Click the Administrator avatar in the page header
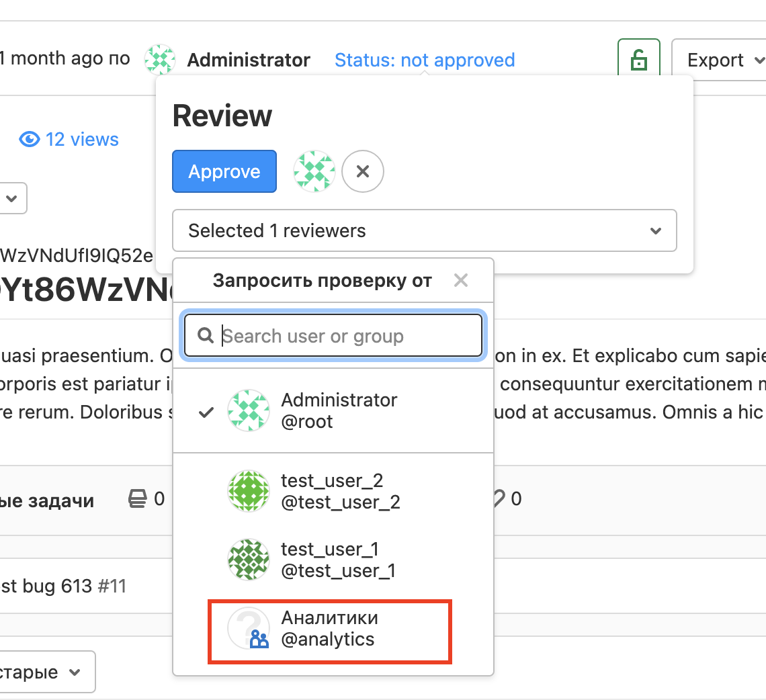Viewport: 766px width, 700px height. tap(160, 60)
